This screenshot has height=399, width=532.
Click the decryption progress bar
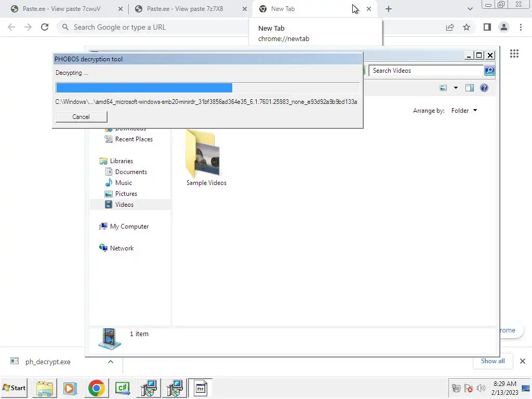click(x=207, y=87)
